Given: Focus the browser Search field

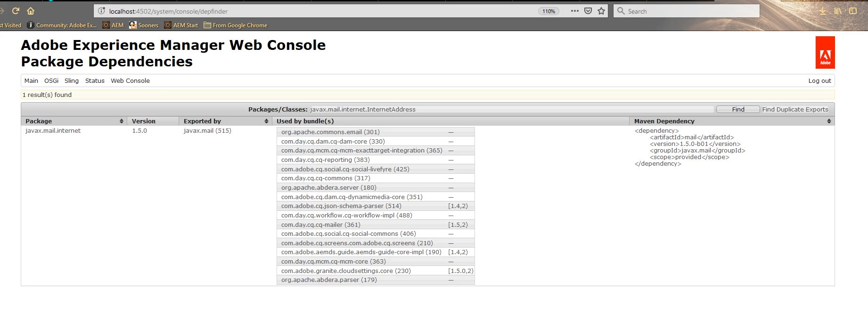Looking at the screenshot, I should (686, 11).
